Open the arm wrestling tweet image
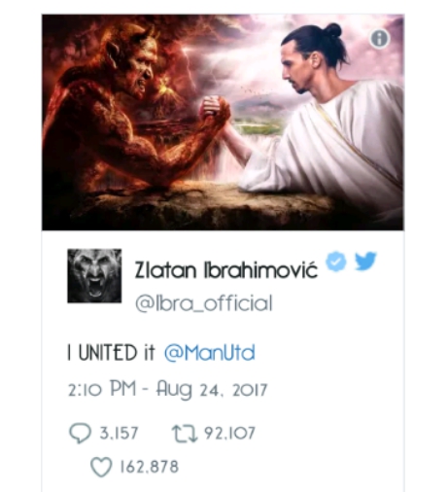 point(223,123)
